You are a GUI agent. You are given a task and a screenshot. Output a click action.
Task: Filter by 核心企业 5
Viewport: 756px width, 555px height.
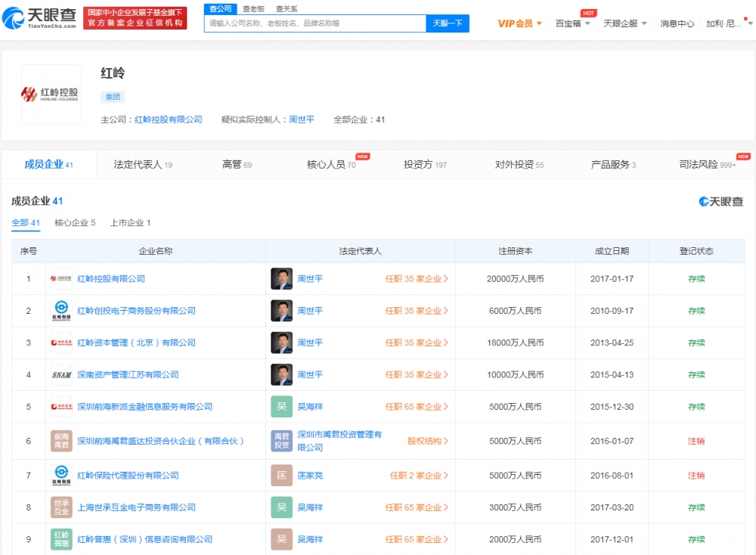tap(75, 223)
